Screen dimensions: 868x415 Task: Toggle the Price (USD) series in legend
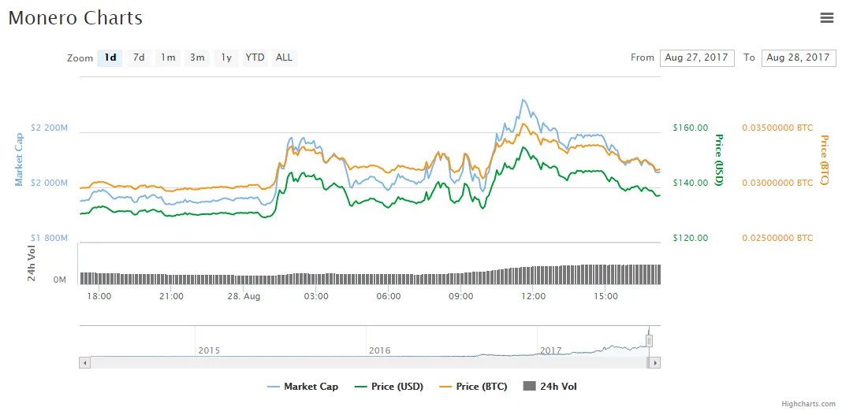[x=389, y=387]
